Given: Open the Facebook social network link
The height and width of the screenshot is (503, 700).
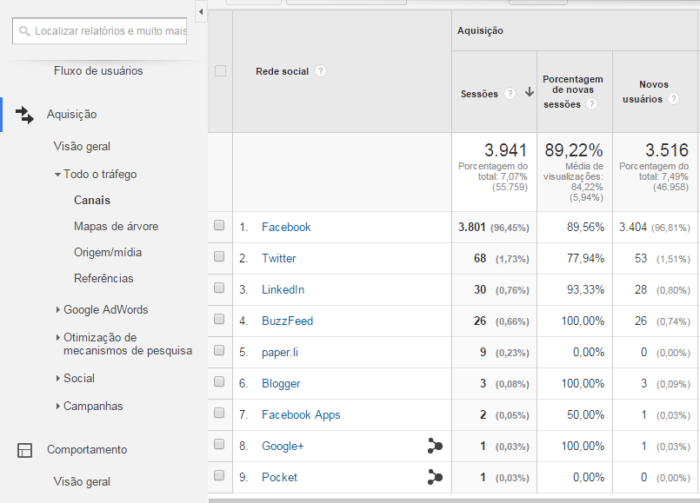Looking at the screenshot, I should tap(286, 227).
